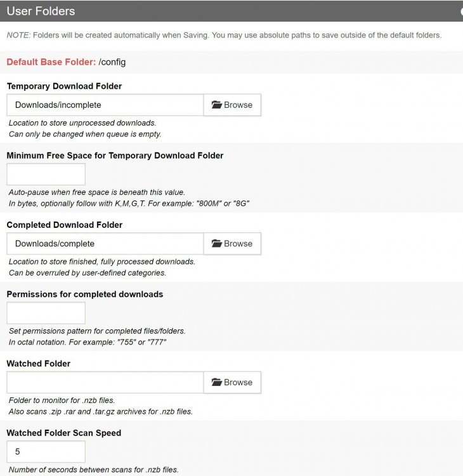Viewport: 463px width, 476px height.
Task: Click the Completed Download Folder label
Action: coord(64,225)
